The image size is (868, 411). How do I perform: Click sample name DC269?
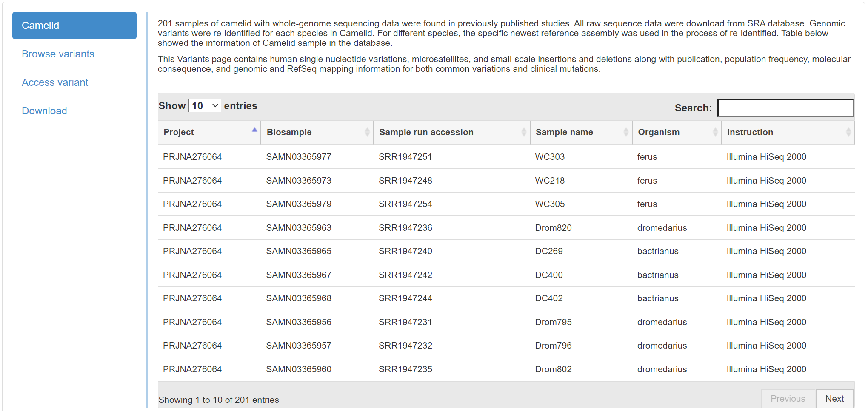549,251
